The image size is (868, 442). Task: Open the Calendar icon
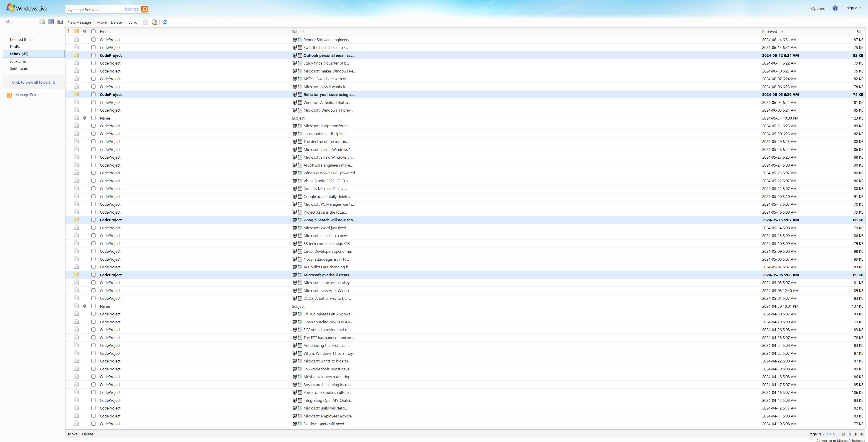[x=51, y=22]
